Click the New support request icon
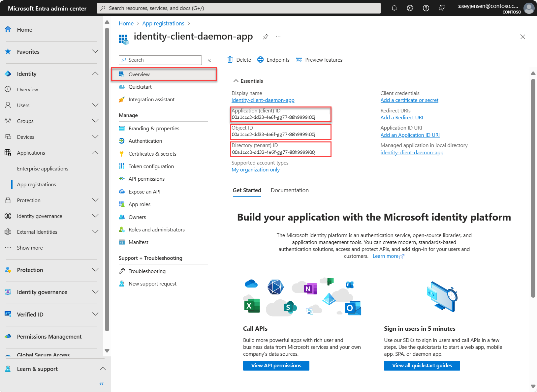The height and width of the screenshot is (392, 537). tap(122, 284)
